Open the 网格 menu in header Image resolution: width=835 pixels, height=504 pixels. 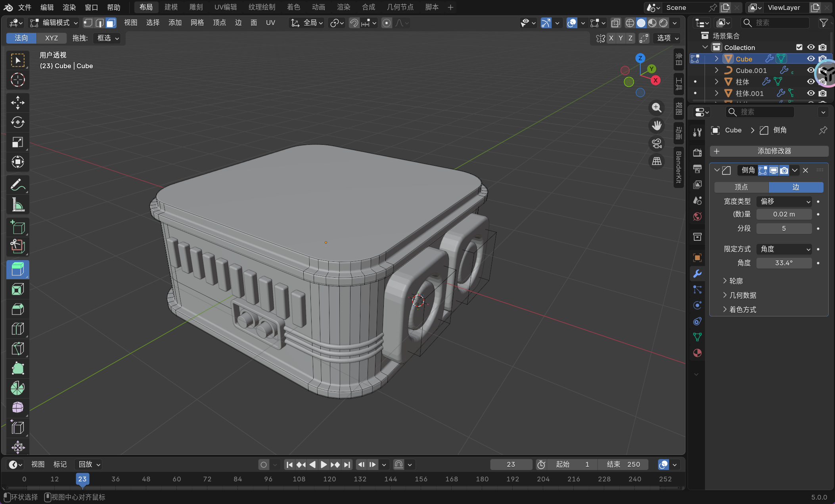point(197,23)
